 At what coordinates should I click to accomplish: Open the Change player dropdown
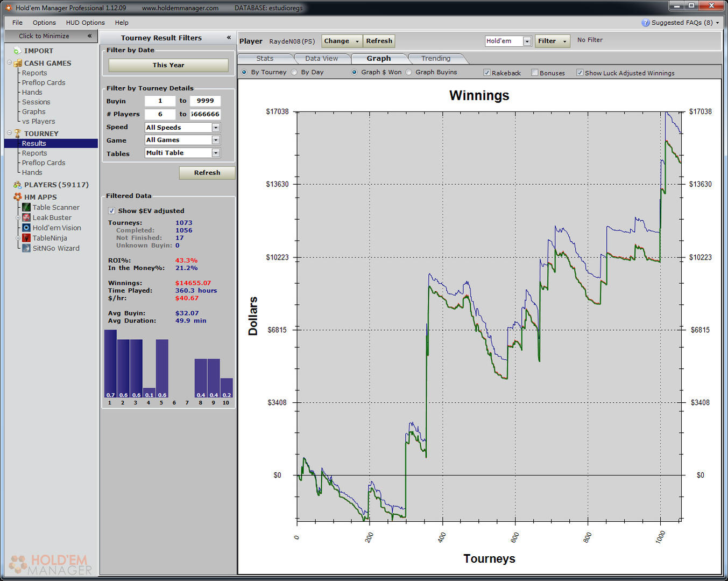(x=341, y=41)
